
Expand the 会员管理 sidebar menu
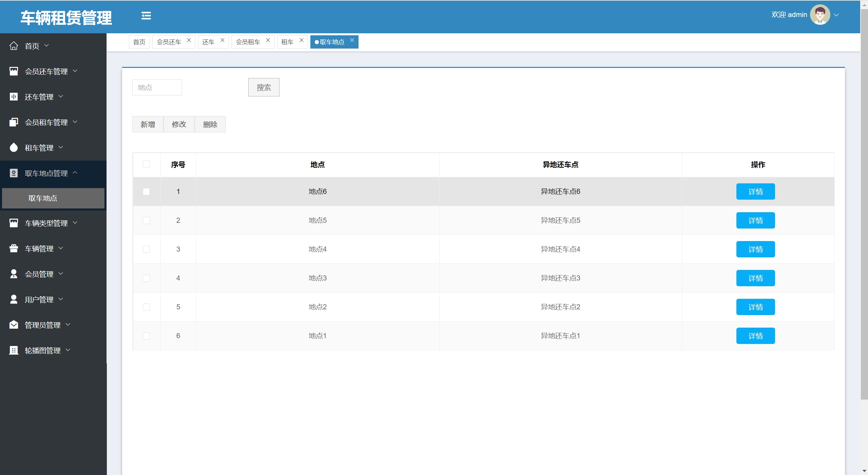click(39, 274)
